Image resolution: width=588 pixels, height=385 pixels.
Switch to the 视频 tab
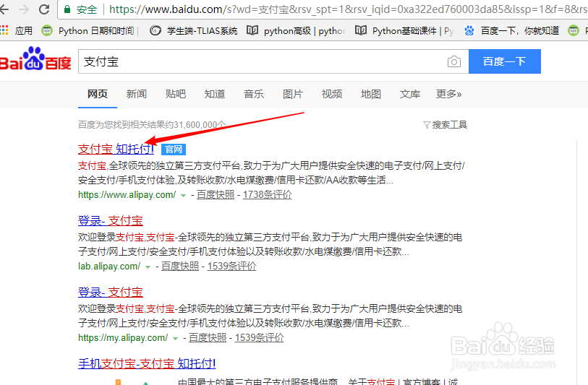(332, 94)
